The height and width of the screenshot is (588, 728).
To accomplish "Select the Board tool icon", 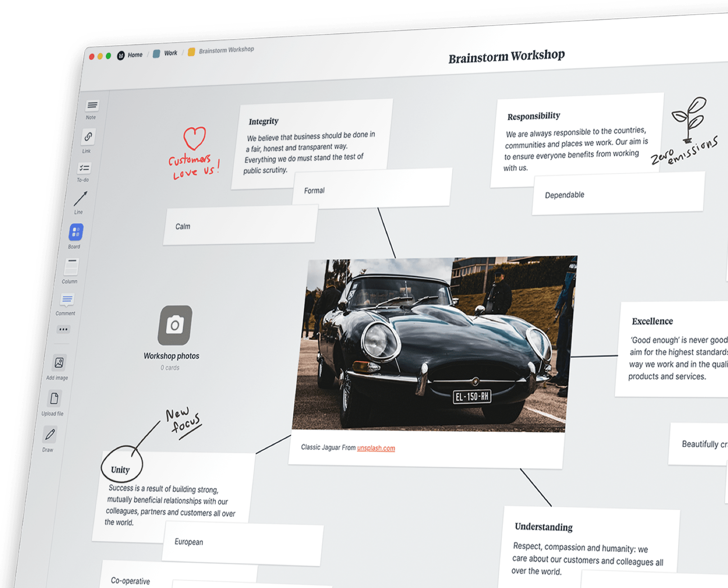I will (76, 232).
